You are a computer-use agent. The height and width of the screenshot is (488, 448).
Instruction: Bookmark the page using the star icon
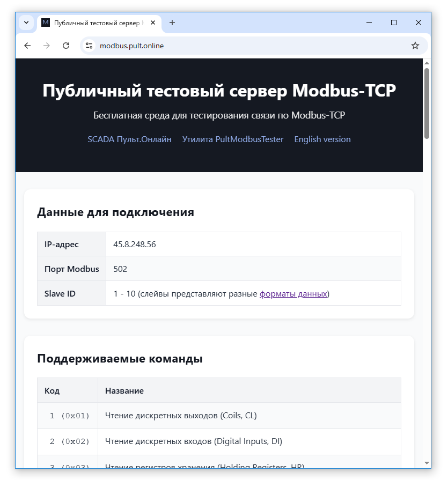pos(415,46)
